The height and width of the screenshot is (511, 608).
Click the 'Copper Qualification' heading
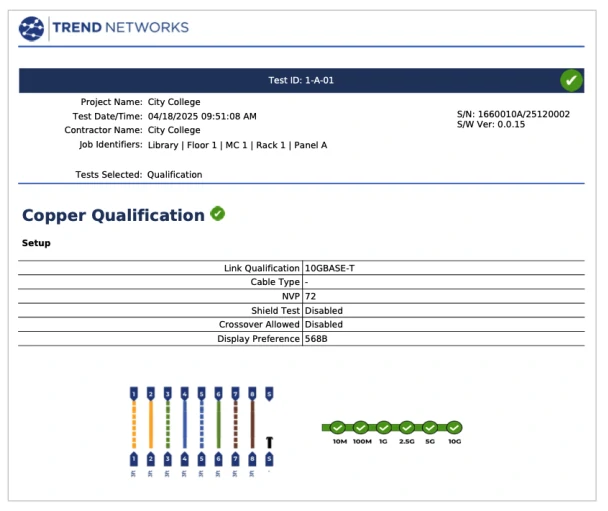(113, 215)
